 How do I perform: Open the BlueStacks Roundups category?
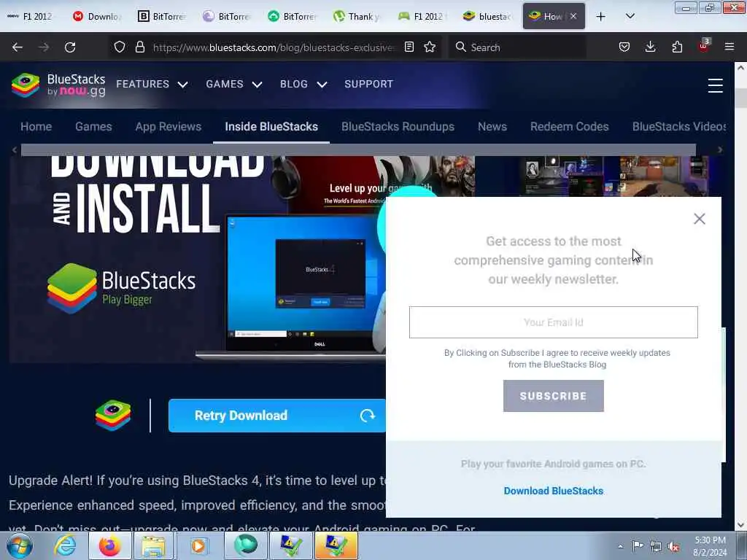tap(398, 127)
